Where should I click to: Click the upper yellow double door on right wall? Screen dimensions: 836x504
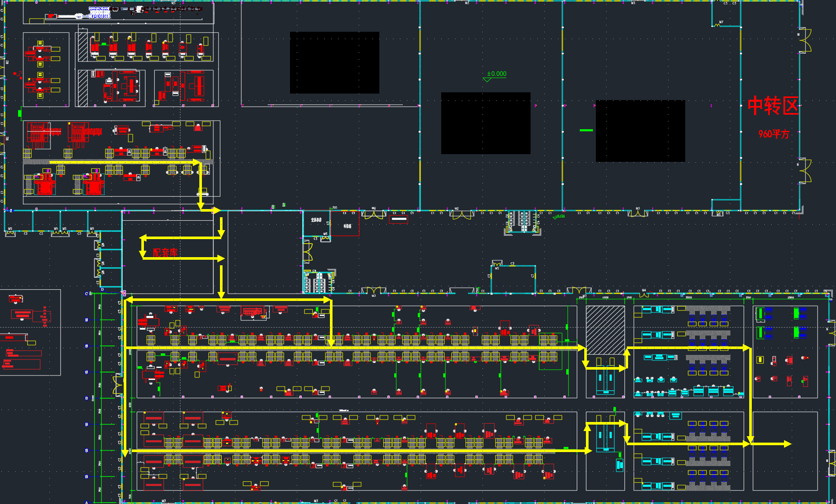(806, 40)
